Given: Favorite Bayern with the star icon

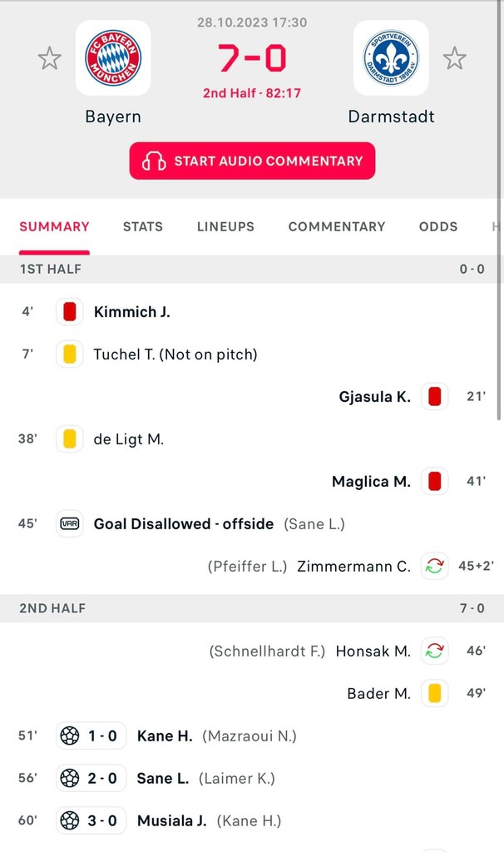Looking at the screenshot, I should tap(50, 58).
